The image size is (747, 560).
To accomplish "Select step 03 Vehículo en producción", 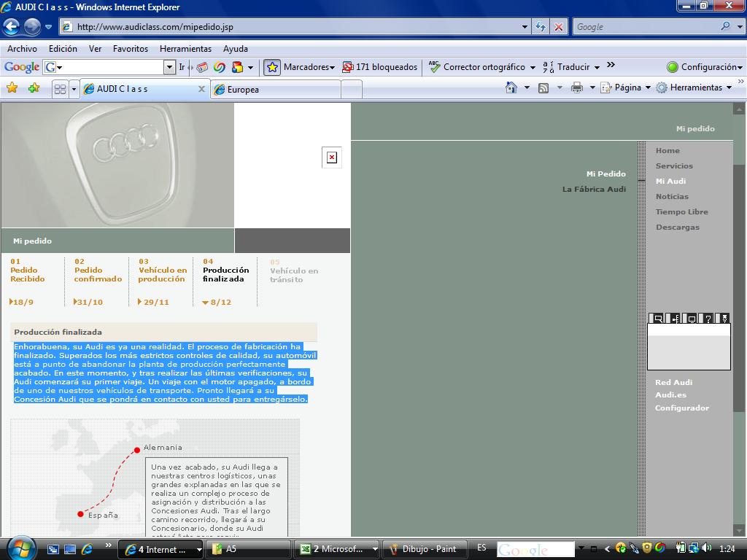I will [163, 271].
